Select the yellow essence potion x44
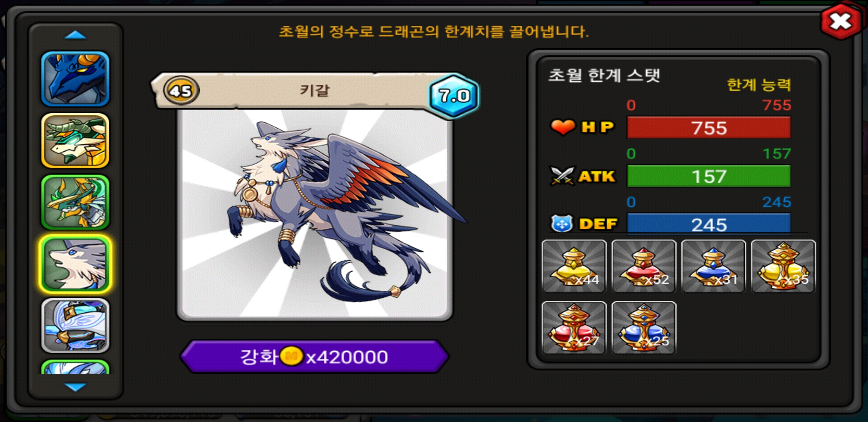 pos(574,266)
